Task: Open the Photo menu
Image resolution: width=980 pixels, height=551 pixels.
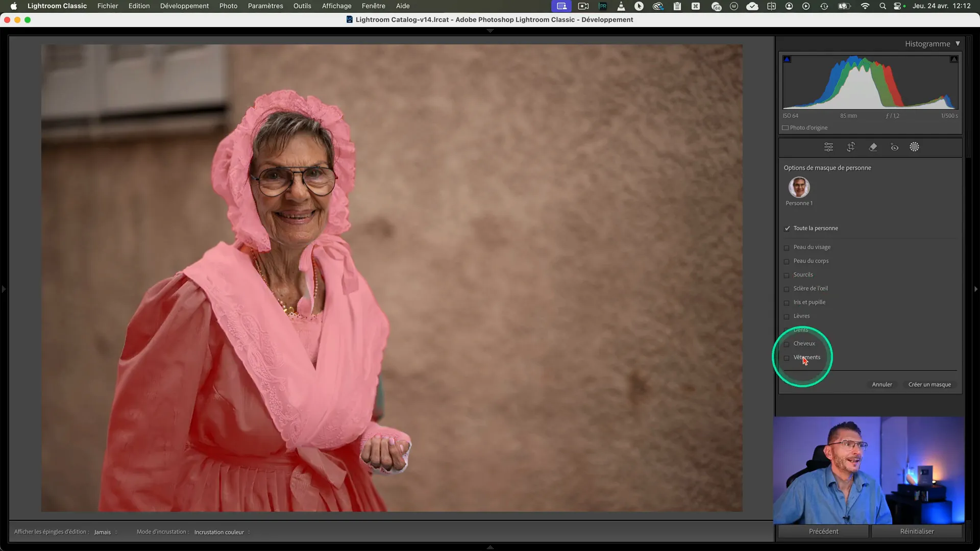Action: [228, 6]
